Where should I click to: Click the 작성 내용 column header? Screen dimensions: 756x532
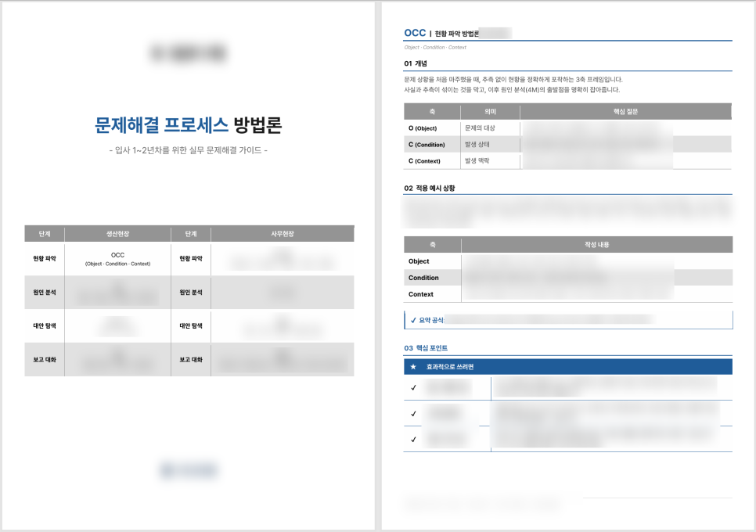coord(597,244)
